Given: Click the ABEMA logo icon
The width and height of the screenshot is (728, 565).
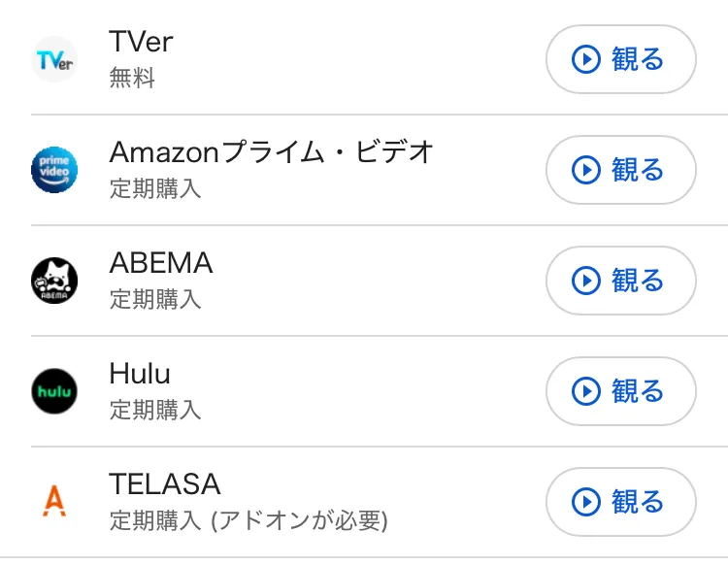Looking at the screenshot, I should 54,282.
